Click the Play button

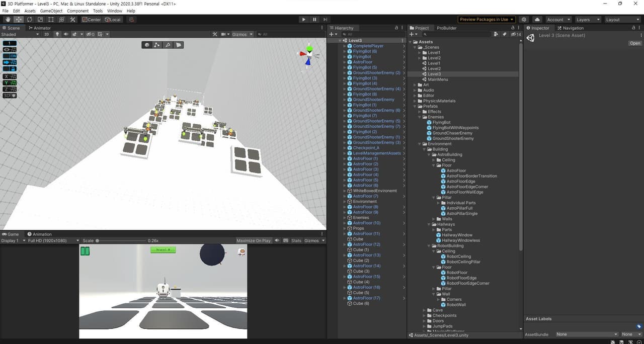coord(303,20)
